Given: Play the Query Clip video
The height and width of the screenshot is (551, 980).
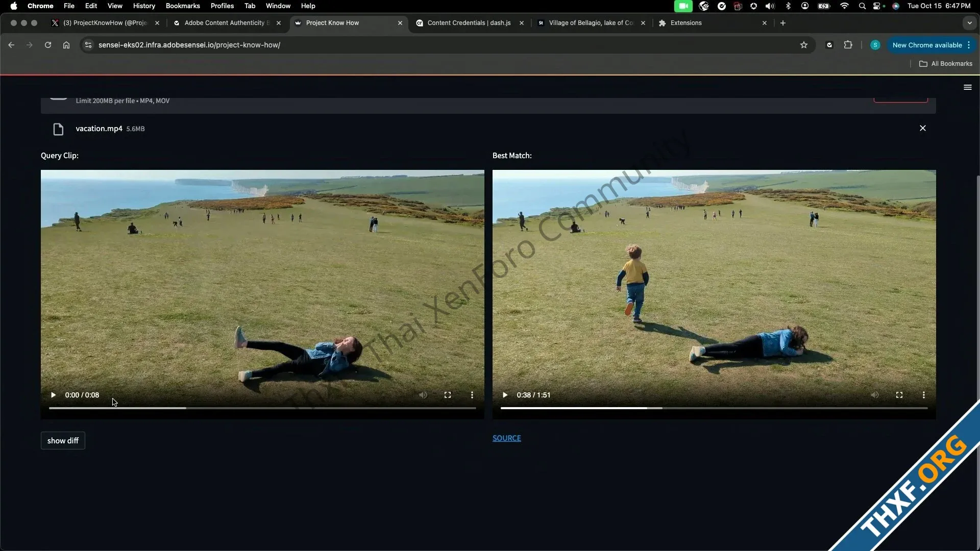Looking at the screenshot, I should tap(53, 395).
